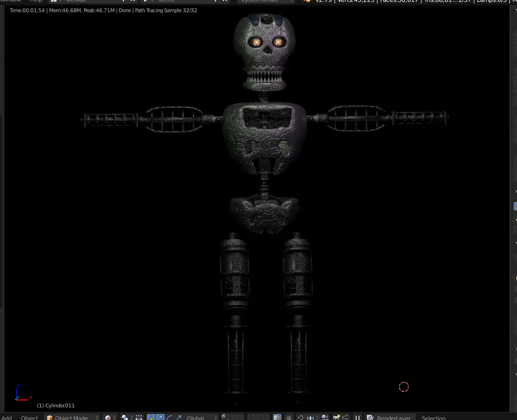Select the endoskeleton skull head object

pos(264,51)
